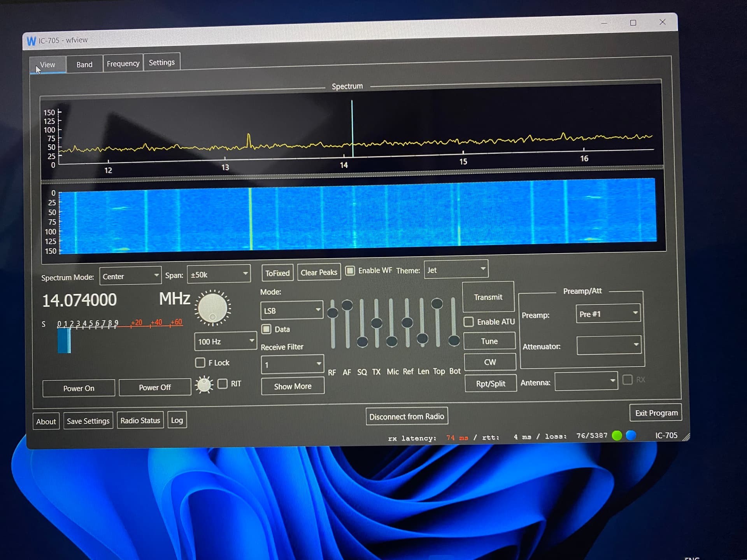Open the Log button
The width and height of the screenshot is (747, 560).
(x=177, y=420)
